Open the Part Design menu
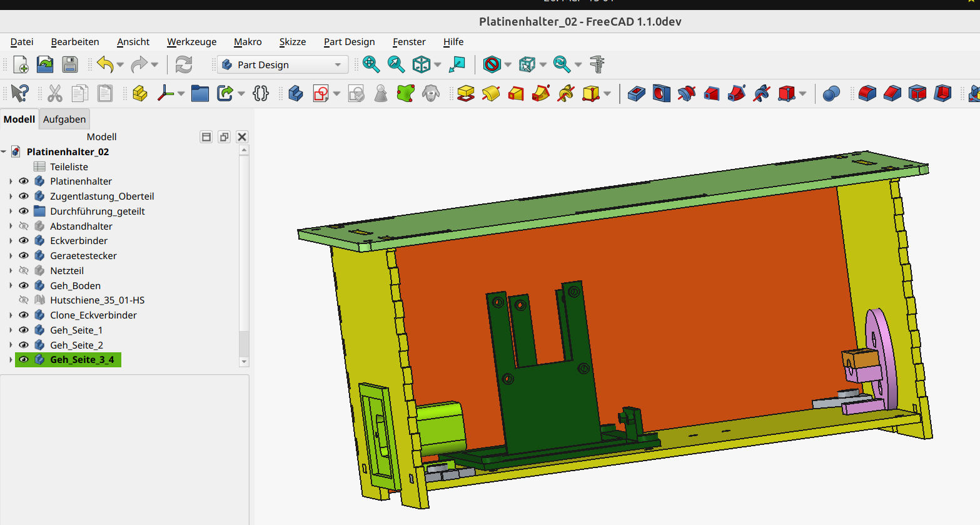Image resolution: width=980 pixels, height=525 pixels. 349,42
